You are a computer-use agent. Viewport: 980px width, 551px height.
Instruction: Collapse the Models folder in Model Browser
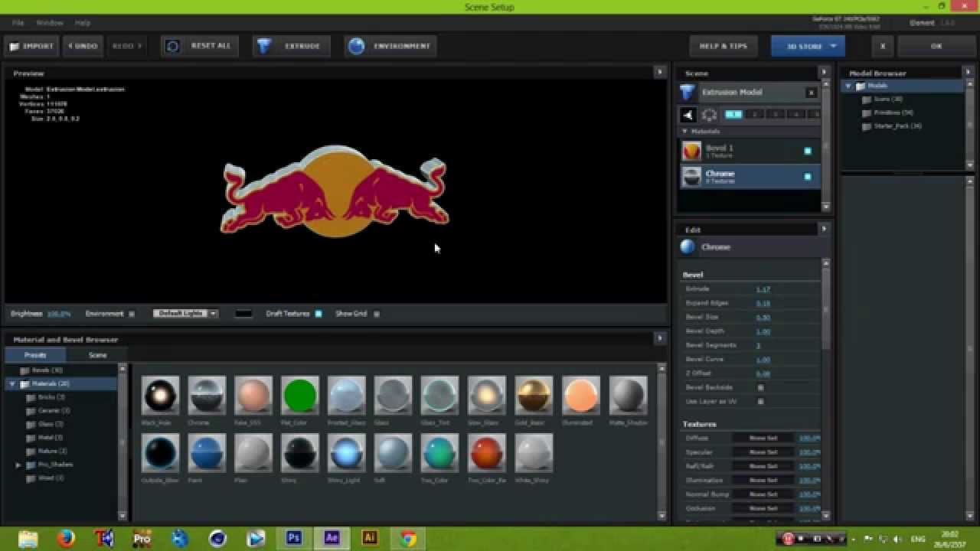(848, 86)
